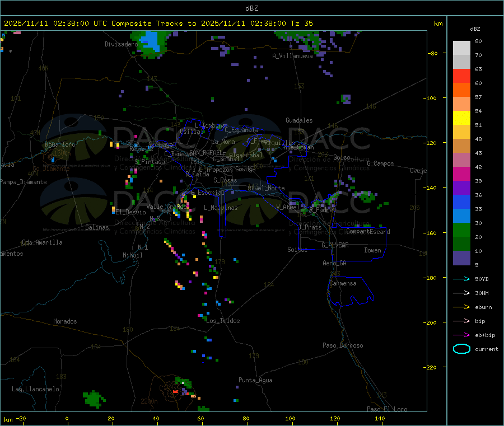Click the Nihuil label

coord(132,255)
